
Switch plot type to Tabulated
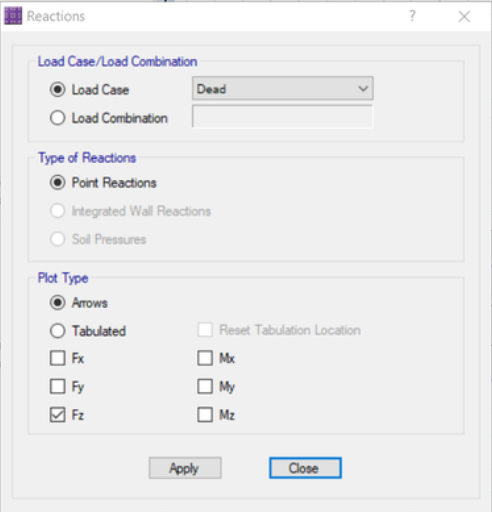click(57, 331)
